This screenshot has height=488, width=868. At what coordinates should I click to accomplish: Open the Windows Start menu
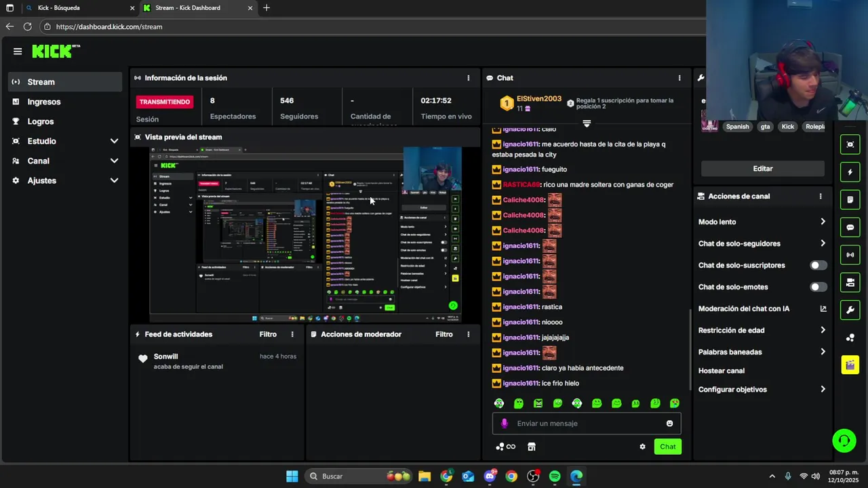pyautogui.click(x=292, y=476)
